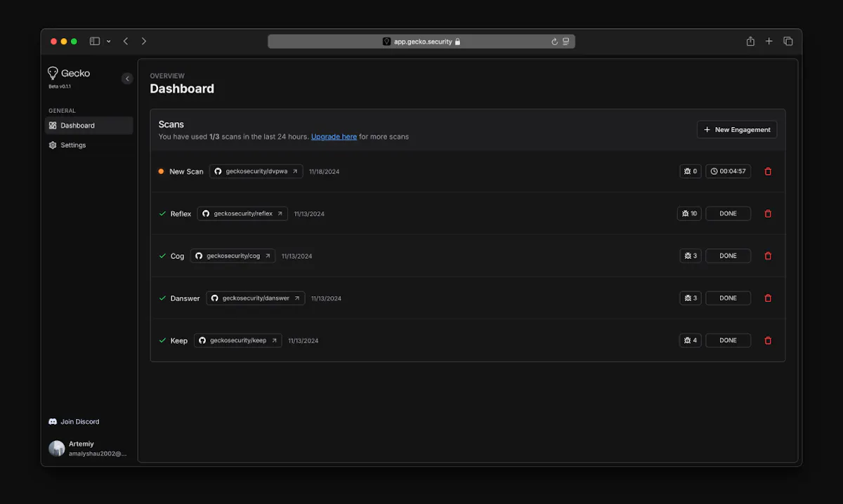The width and height of the screenshot is (843, 504).
Task: Go back in browser history
Action: pos(126,41)
